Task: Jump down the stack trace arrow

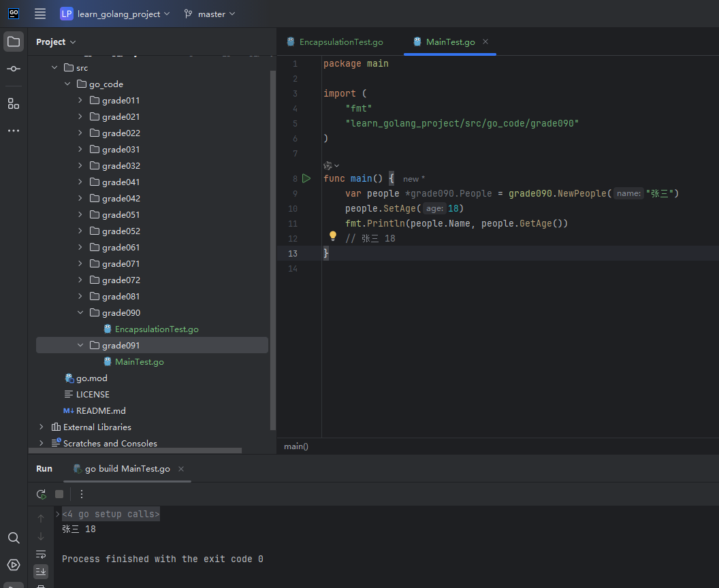Action: coord(41,536)
